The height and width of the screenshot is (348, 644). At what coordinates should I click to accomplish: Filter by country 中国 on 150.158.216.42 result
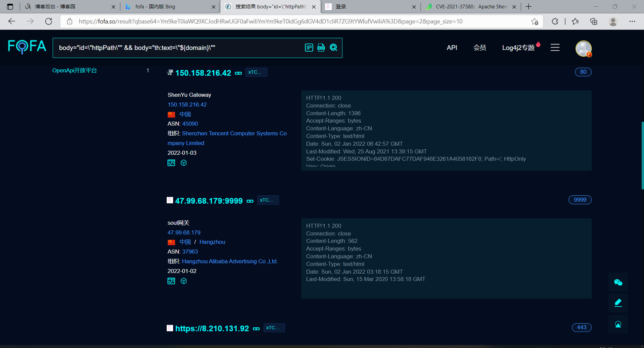coord(185,114)
